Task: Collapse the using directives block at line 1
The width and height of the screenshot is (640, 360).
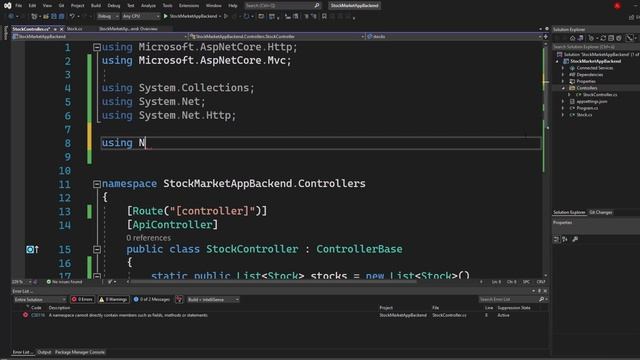Action: click(x=97, y=47)
